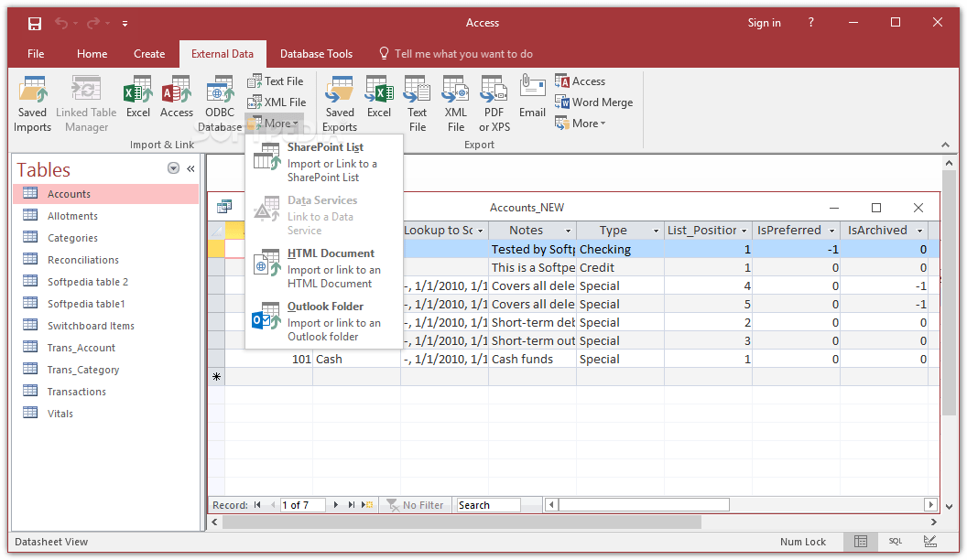Open ODBC Database import

(x=220, y=103)
